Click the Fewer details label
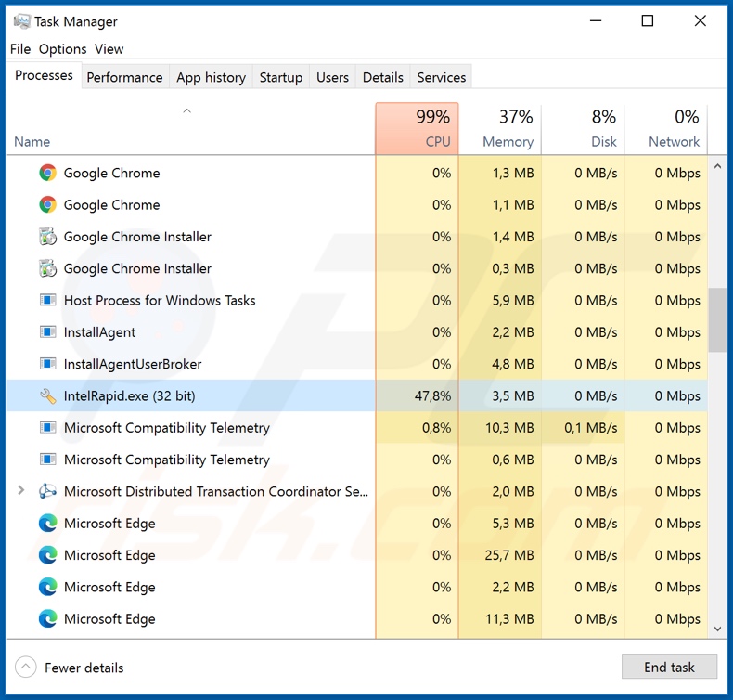Screen dimensions: 733x700 (x=84, y=668)
